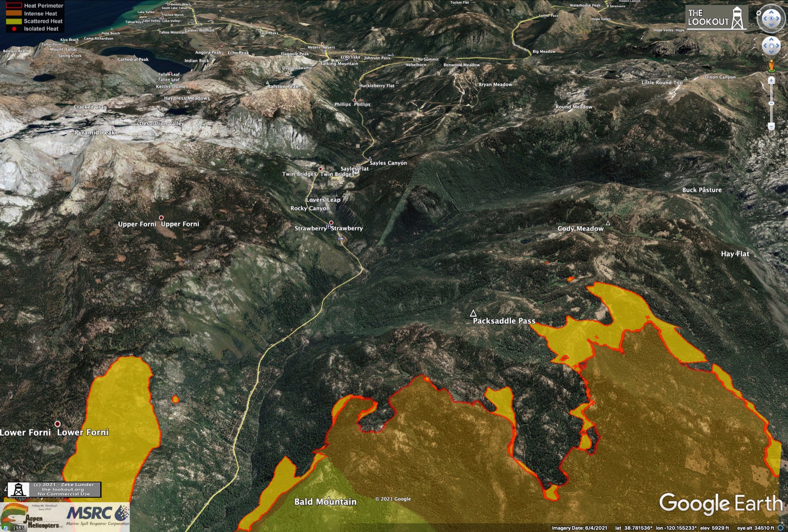The height and width of the screenshot is (532, 788).
Task: Select the Ralston Peak label
Action: [x=283, y=87]
